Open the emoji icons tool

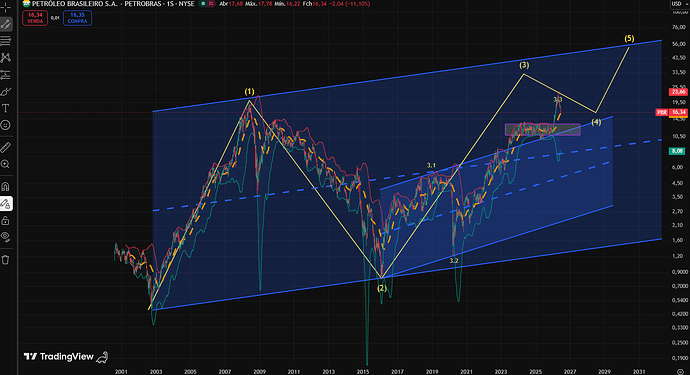click(6, 125)
